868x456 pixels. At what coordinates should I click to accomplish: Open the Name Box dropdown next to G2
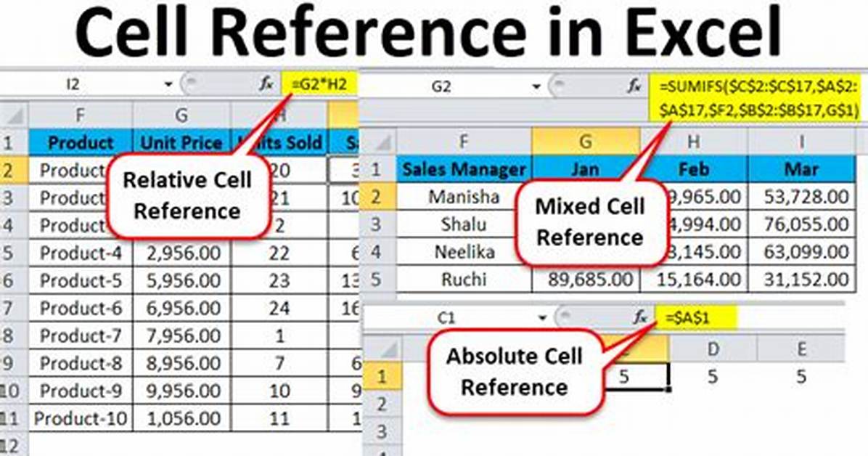(536, 87)
